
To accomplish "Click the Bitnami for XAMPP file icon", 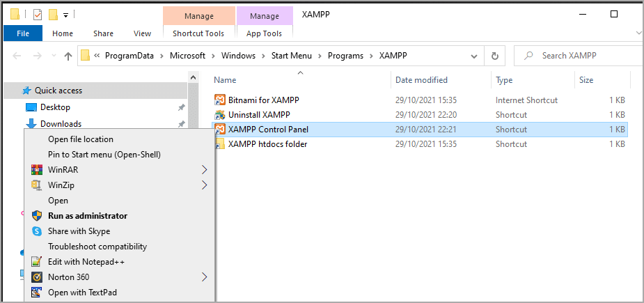I will [219, 100].
